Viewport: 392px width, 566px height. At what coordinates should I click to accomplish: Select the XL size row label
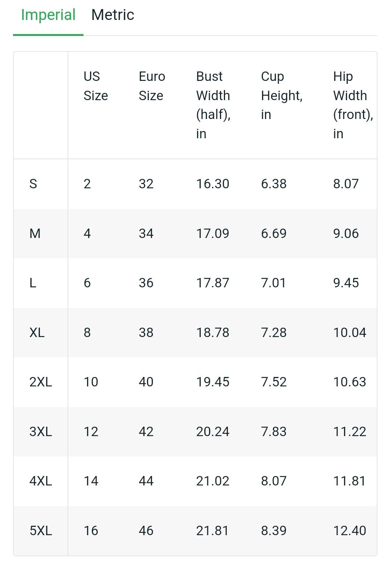tap(37, 332)
